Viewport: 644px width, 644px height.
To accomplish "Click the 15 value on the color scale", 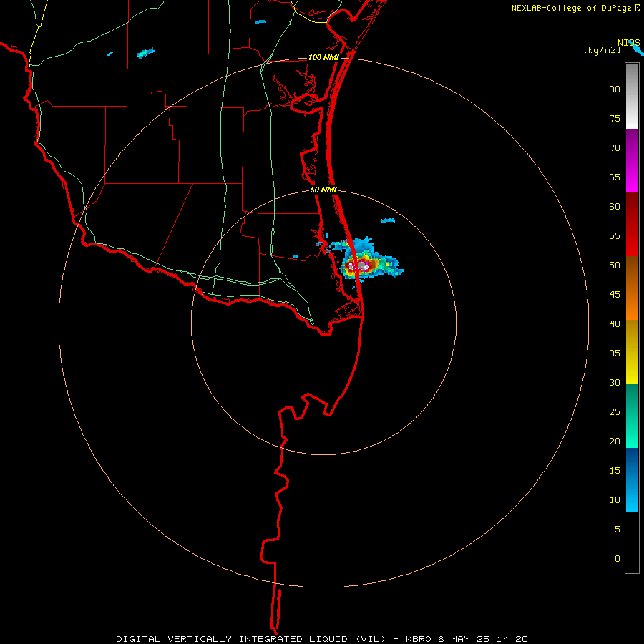I will point(615,470).
